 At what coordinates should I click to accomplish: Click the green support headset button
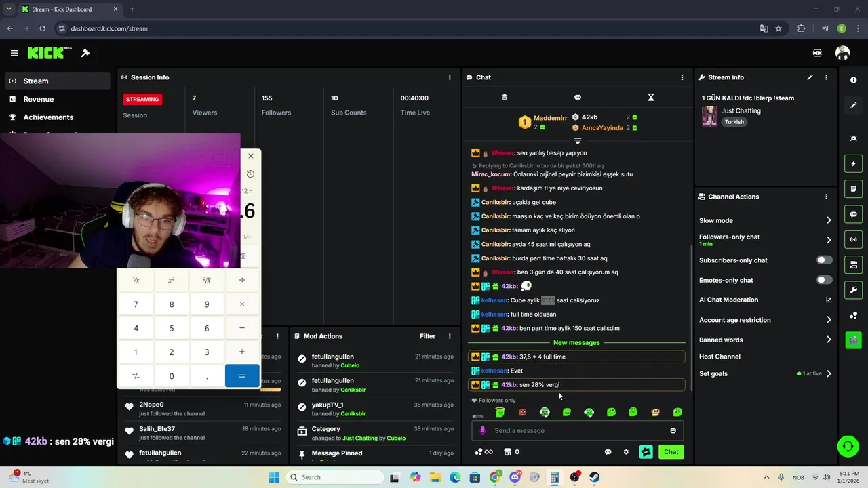[848, 446]
